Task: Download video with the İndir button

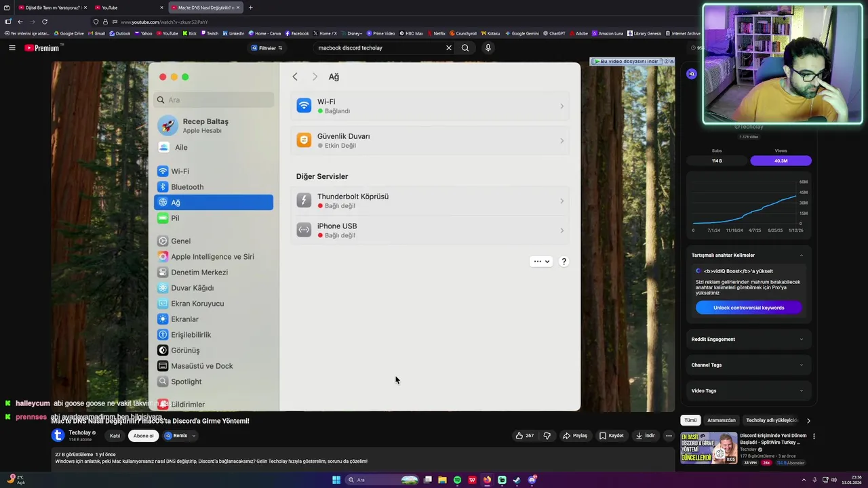Action: [x=645, y=436]
